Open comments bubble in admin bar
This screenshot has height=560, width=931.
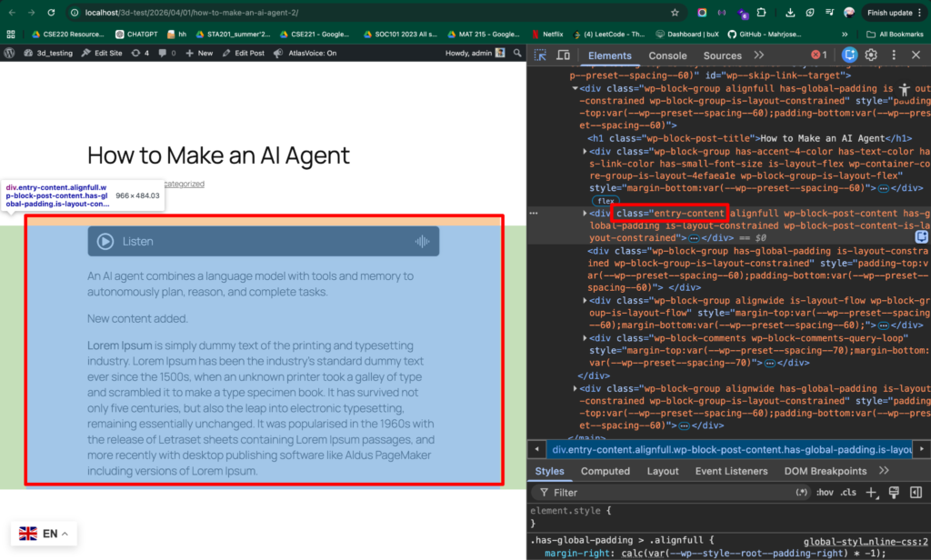pos(167,53)
